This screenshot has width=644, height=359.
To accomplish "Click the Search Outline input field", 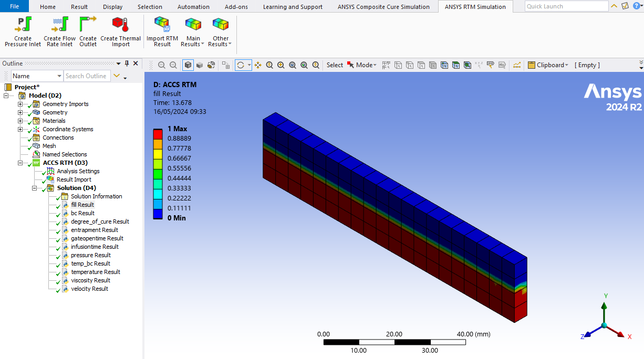I will 87,76.
